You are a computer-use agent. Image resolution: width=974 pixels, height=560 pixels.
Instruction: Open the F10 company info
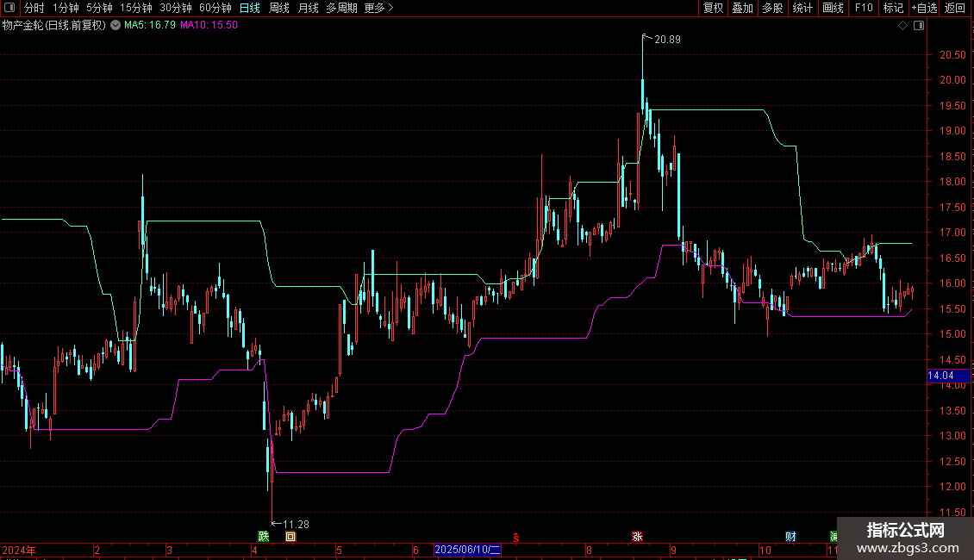864,8
